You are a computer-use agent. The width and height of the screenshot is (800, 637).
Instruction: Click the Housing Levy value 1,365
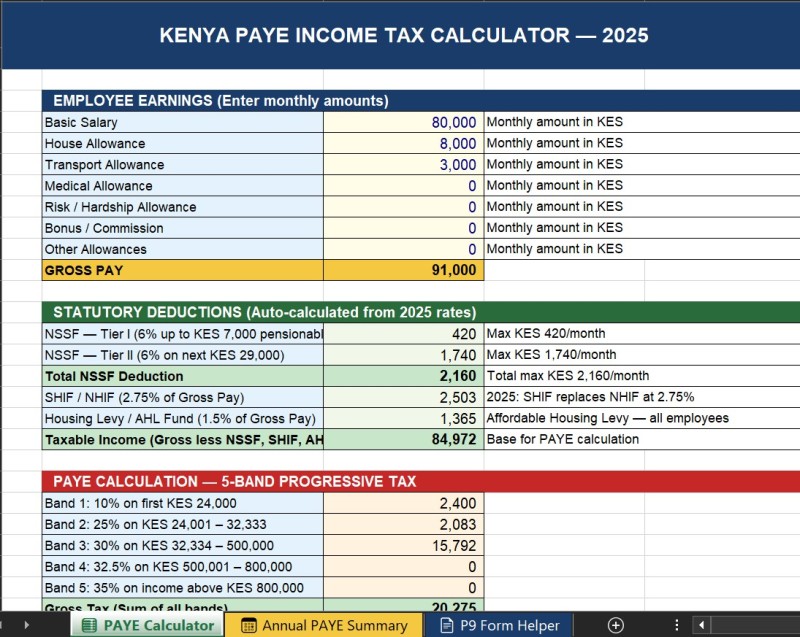click(404, 418)
